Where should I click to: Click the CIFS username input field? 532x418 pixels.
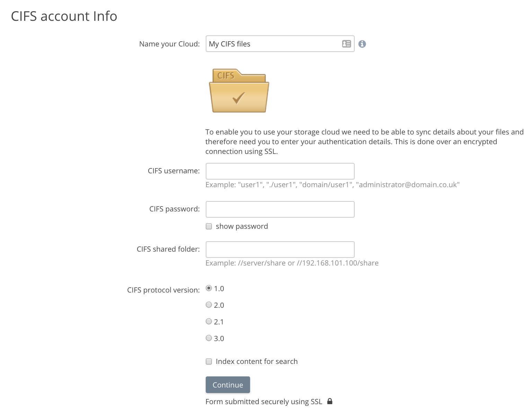[280, 171]
